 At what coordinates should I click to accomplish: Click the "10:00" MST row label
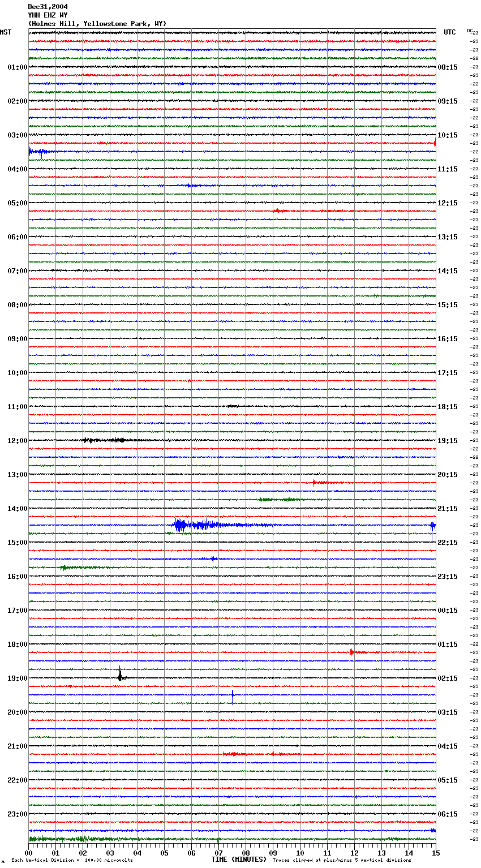pyautogui.click(x=18, y=373)
